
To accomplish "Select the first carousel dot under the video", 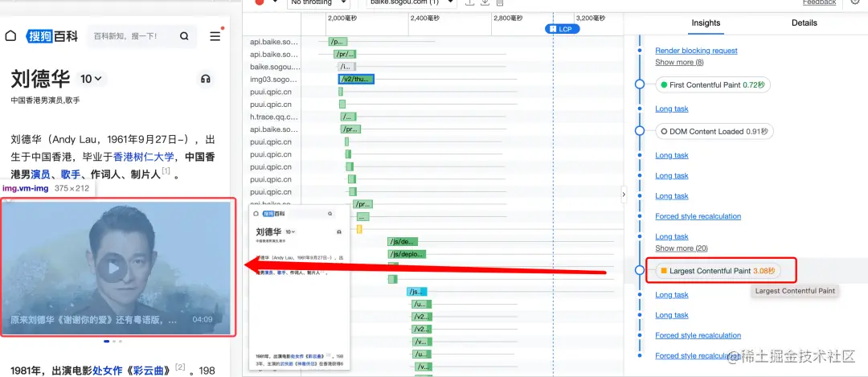I will click(106, 342).
